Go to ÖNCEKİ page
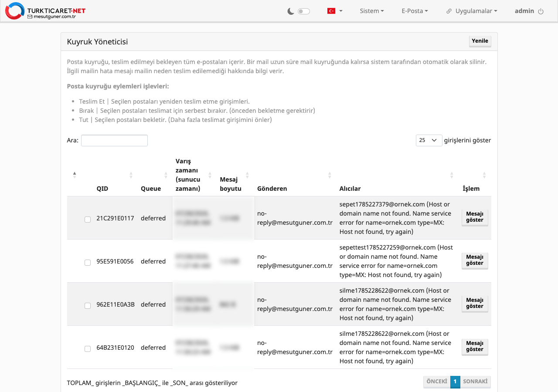558x392 pixels. pyautogui.click(x=437, y=382)
